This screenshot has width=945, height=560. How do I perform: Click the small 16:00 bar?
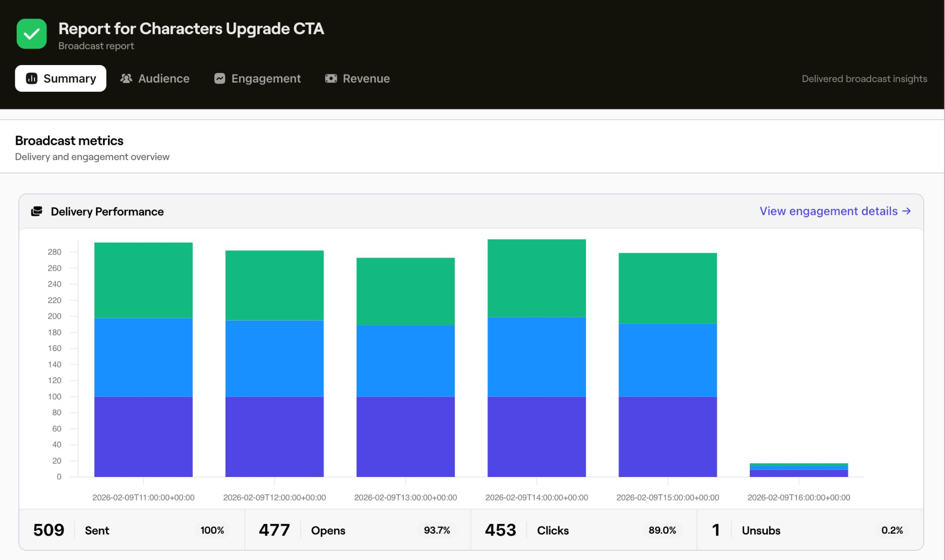pos(798,471)
